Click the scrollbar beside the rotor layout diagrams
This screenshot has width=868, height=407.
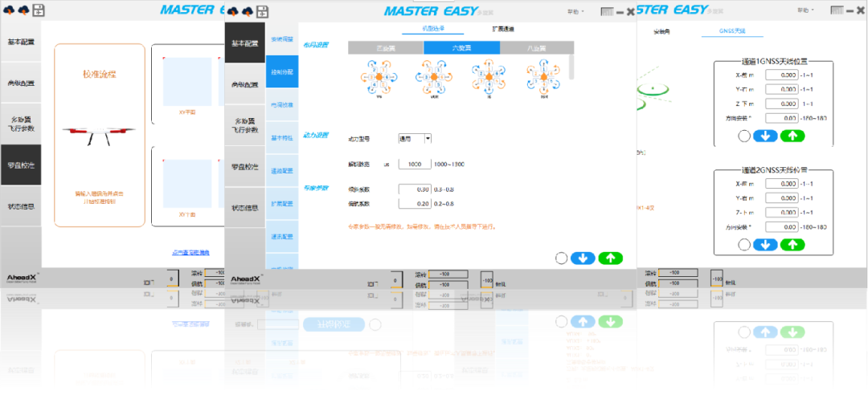pyautogui.click(x=571, y=67)
